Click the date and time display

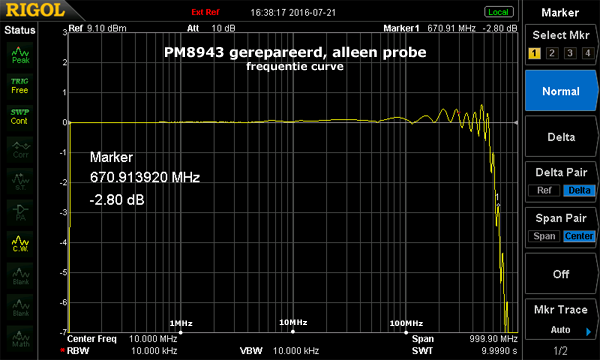coord(293,12)
